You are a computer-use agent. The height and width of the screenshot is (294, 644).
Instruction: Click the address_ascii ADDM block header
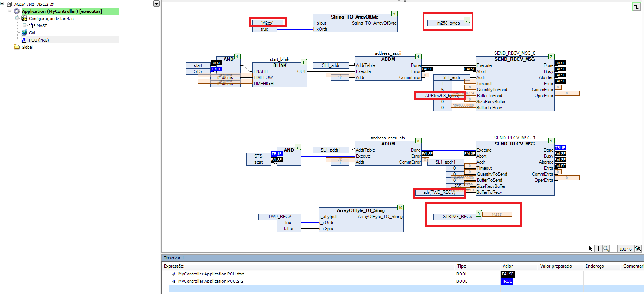coord(388,59)
